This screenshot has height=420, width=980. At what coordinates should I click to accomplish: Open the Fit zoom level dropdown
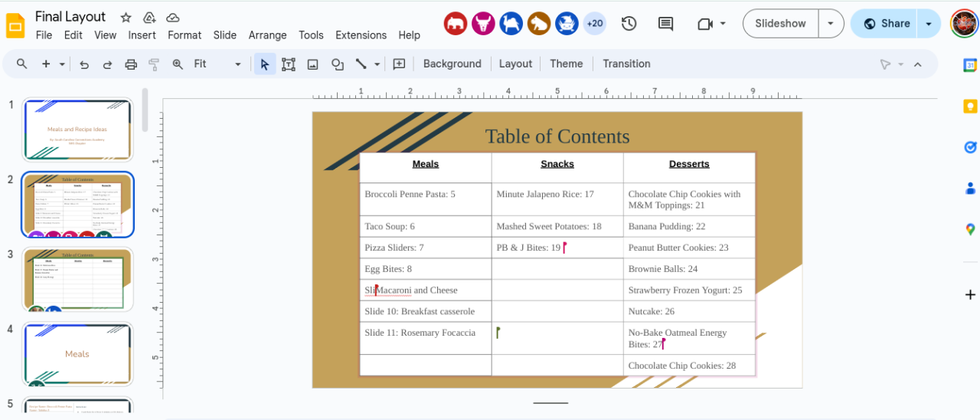click(217, 64)
